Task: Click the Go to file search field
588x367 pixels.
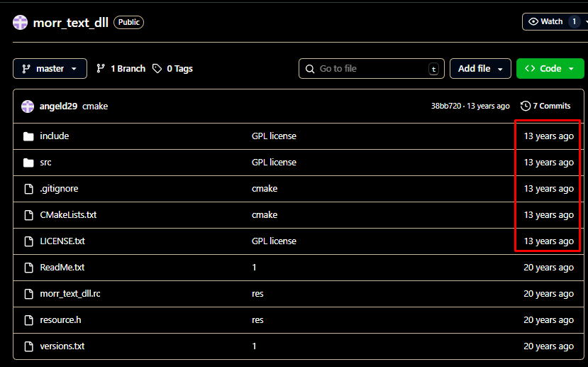Action: 371,69
